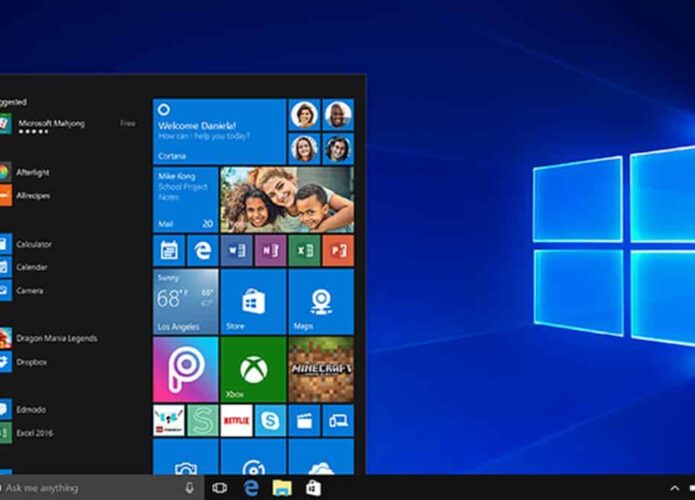Viewport: 695px width, 500px height.
Task: Open the Mail tile from Mike Kong
Action: click(x=185, y=199)
